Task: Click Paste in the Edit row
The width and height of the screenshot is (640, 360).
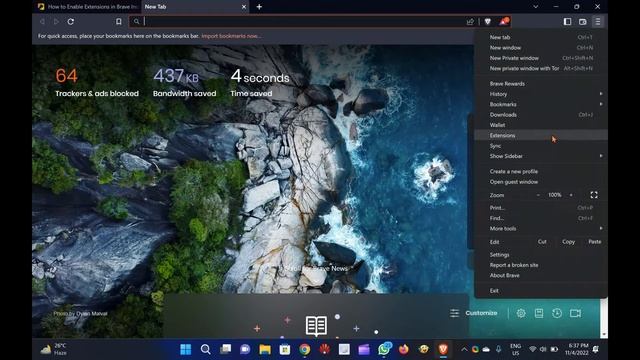Action: 595,242
